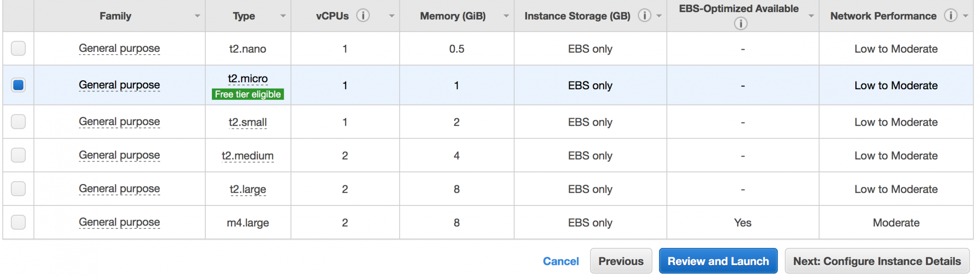This screenshot has width=980, height=276.
Task: Click the Network Performance info icon
Action: click(951, 16)
